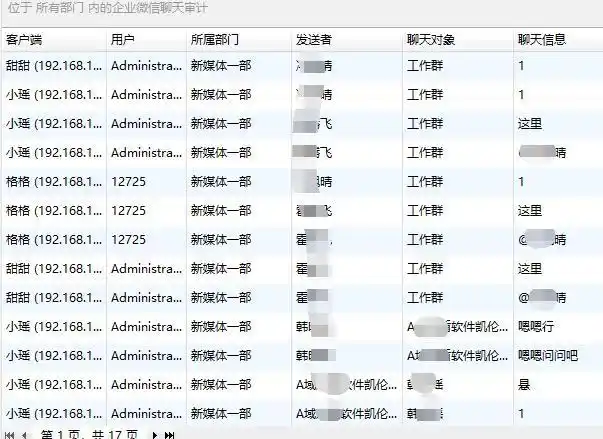
Task: Select user 12725 in the 这里 row
Action: [128, 211]
